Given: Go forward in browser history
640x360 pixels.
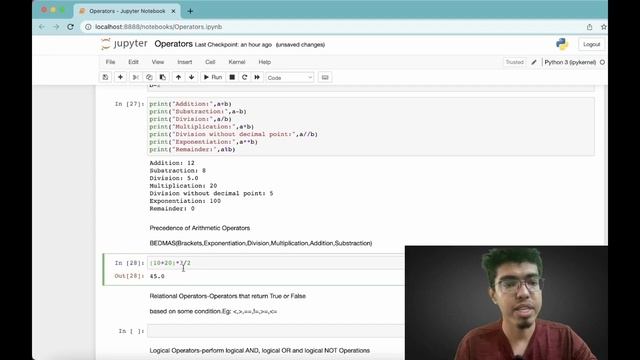Looking at the screenshot, I should pyautogui.click(x=56, y=27).
